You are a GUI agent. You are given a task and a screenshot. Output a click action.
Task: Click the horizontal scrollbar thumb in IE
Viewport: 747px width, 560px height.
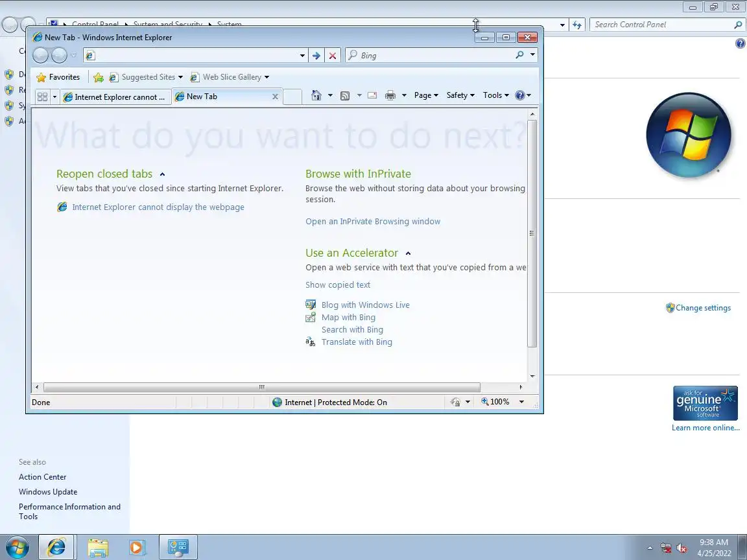[261, 387]
